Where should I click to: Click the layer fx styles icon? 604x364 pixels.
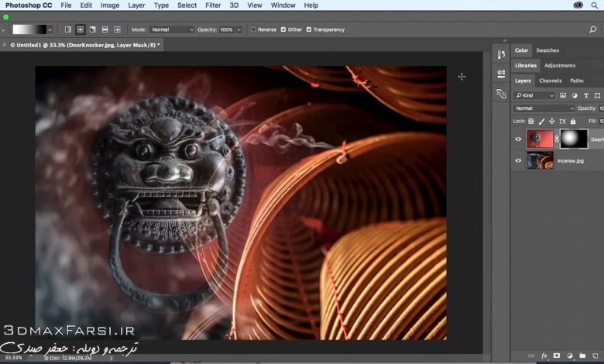(544, 355)
